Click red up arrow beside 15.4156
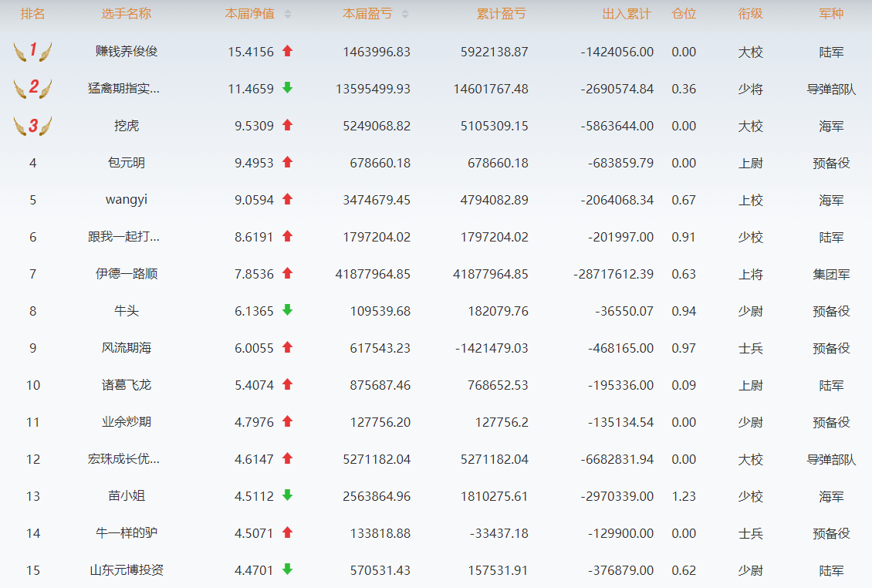 click(288, 51)
